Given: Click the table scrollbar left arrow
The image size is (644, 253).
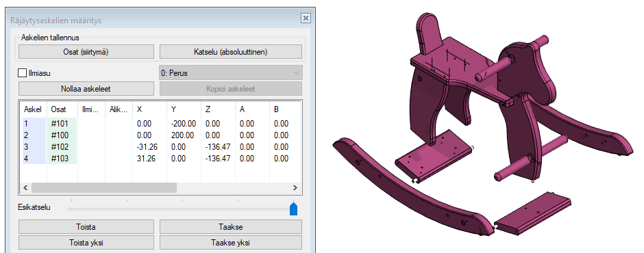Looking at the screenshot, I should click(25, 187).
